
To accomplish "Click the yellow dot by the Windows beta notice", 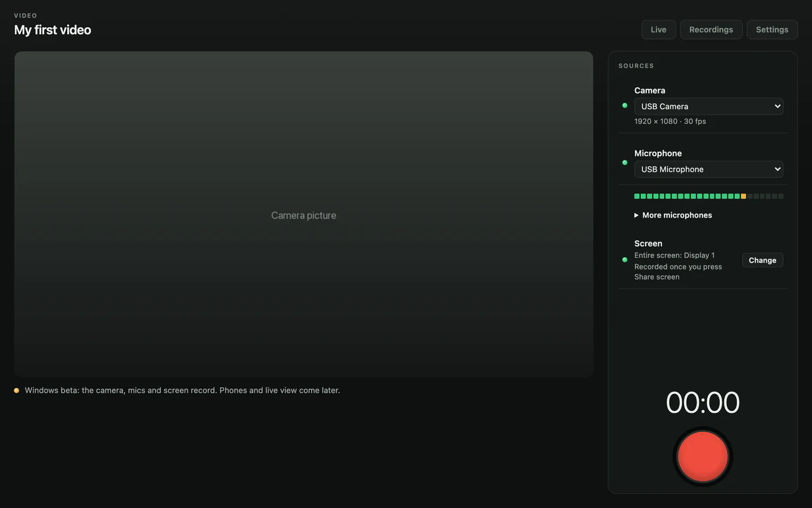I will [17, 391].
